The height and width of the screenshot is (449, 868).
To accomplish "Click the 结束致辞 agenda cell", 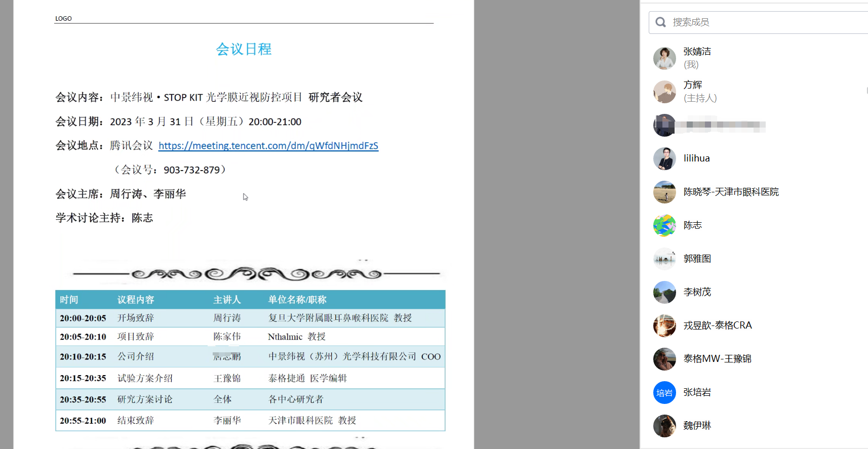I will (x=136, y=421).
